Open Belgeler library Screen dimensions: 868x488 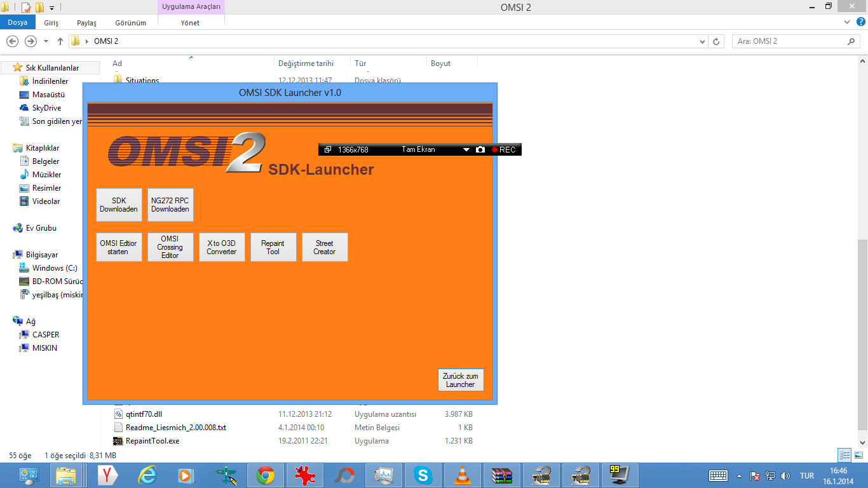(x=46, y=161)
